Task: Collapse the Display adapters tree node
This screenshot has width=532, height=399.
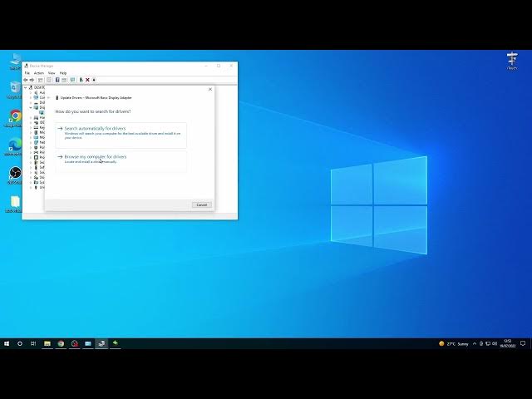Action: click(x=31, y=107)
